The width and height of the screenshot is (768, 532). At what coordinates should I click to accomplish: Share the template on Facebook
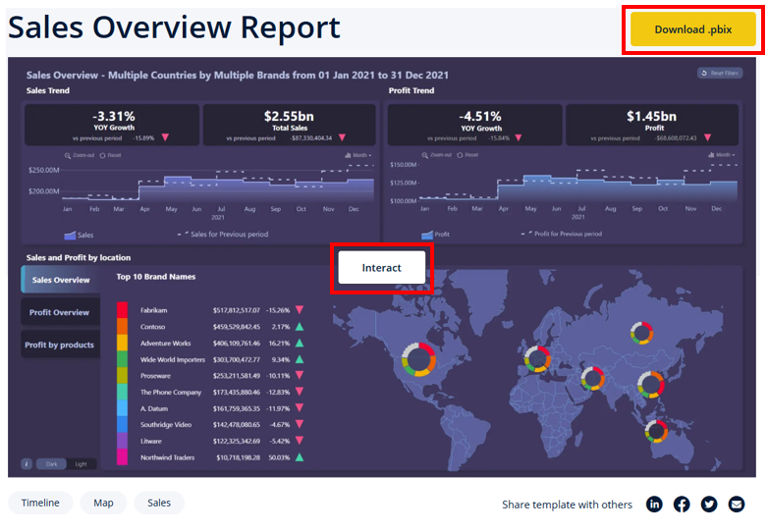tap(682, 505)
